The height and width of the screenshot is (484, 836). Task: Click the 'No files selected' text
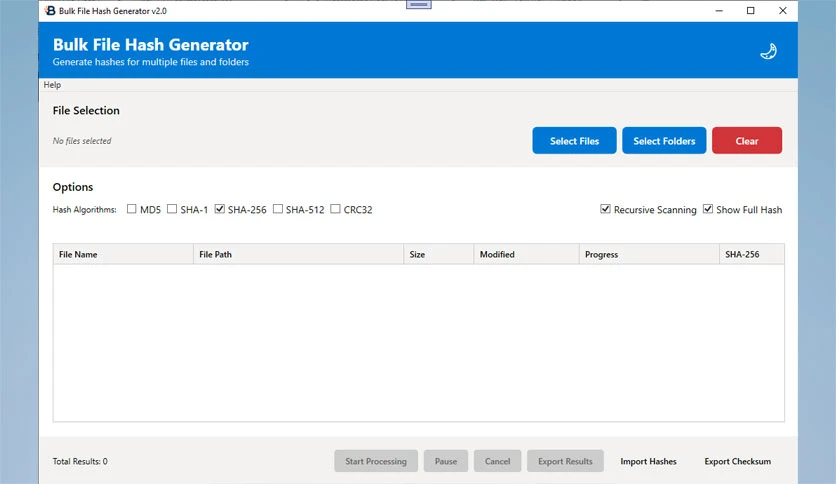(82, 141)
